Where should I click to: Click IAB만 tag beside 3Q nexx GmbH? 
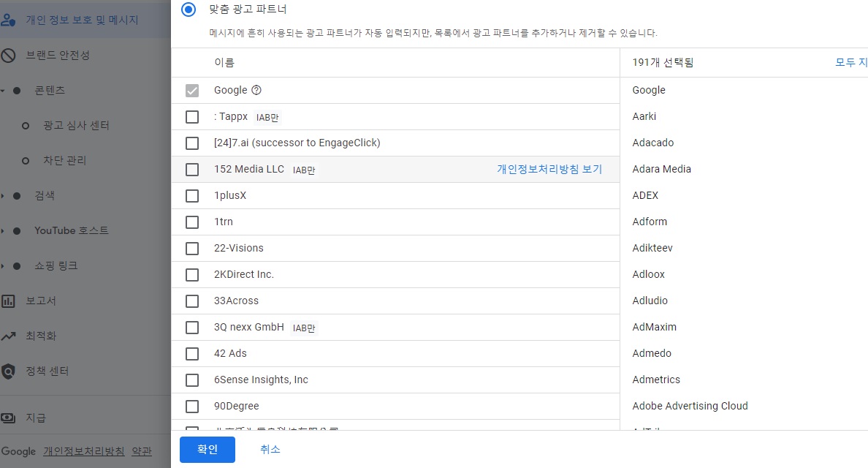pos(304,328)
